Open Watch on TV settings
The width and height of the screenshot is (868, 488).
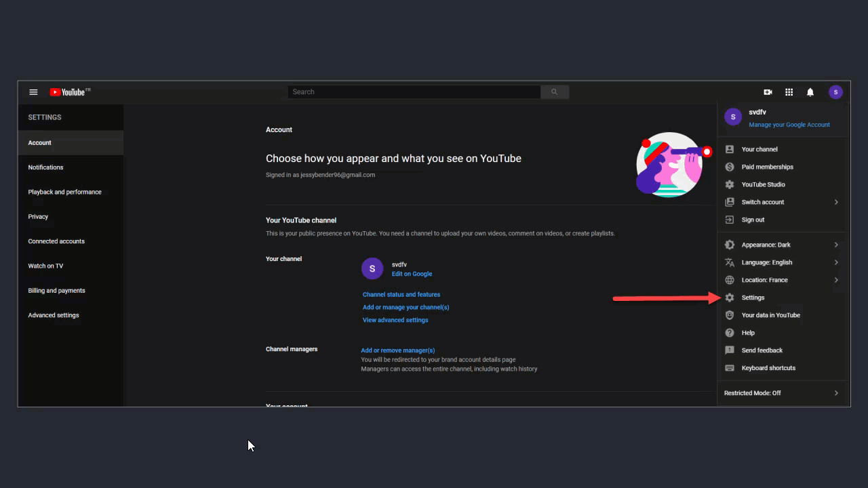(71, 266)
